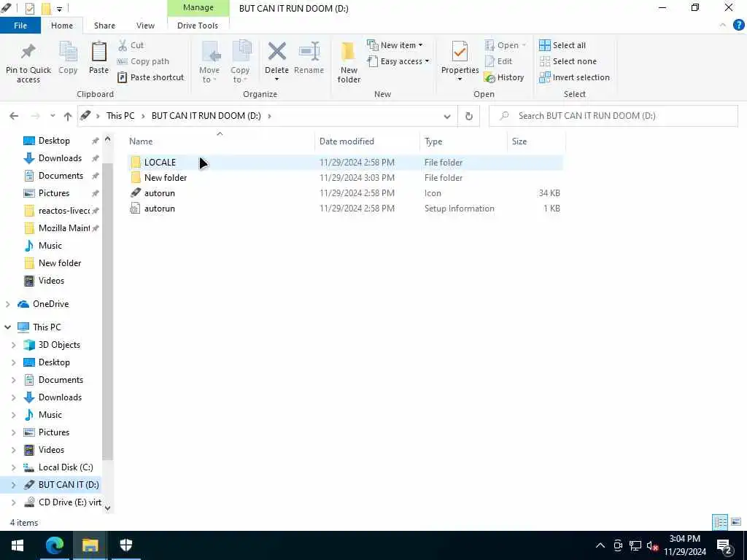Click Pin to Quick access icon
This screenshot has width=747, height=560.
28,52
